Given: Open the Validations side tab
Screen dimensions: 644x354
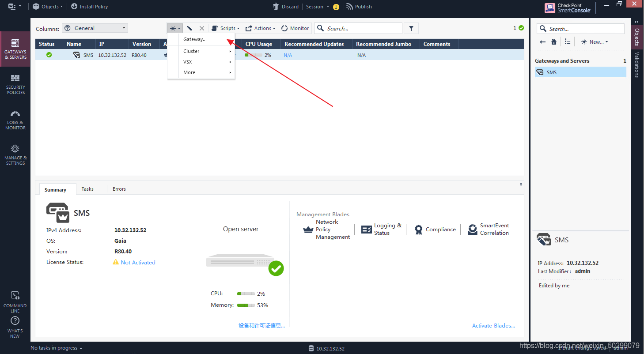Looking at the screenshot, I should (637, 64).
